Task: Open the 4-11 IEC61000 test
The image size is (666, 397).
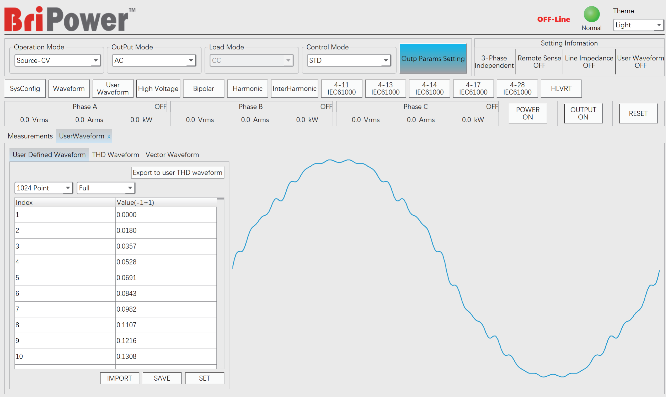Action: (x=341, y=88)
